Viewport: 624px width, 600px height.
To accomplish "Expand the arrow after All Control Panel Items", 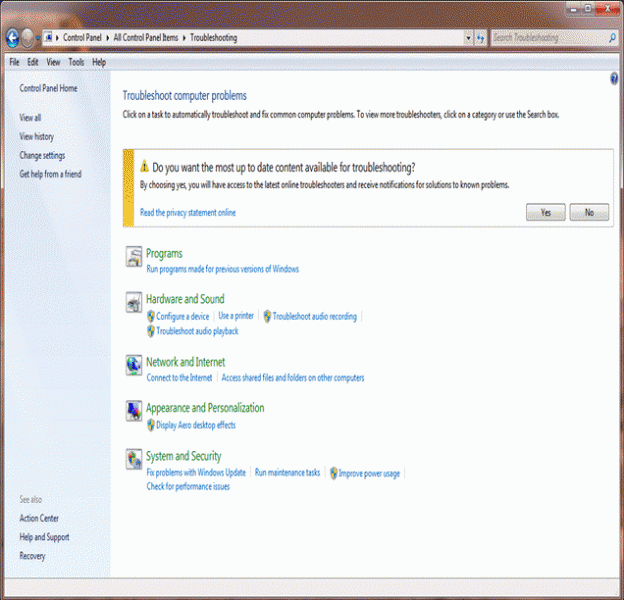I will (x=184, y=38).
